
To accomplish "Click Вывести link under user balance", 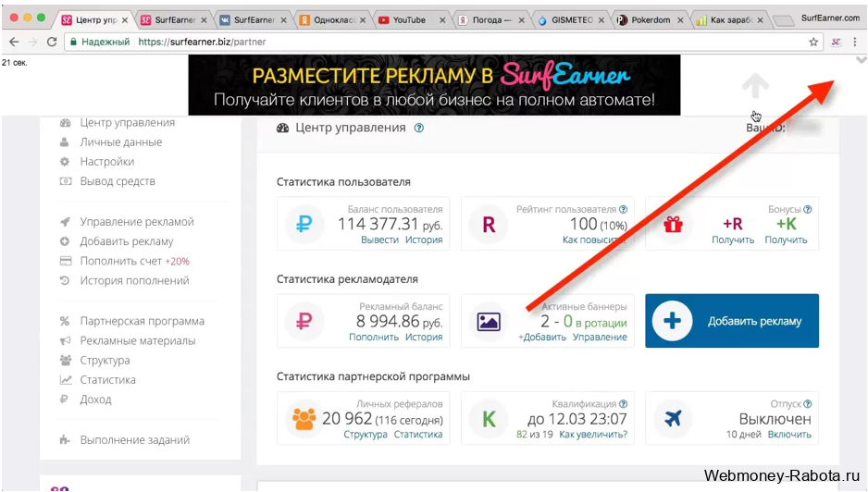I will [379, 240].
